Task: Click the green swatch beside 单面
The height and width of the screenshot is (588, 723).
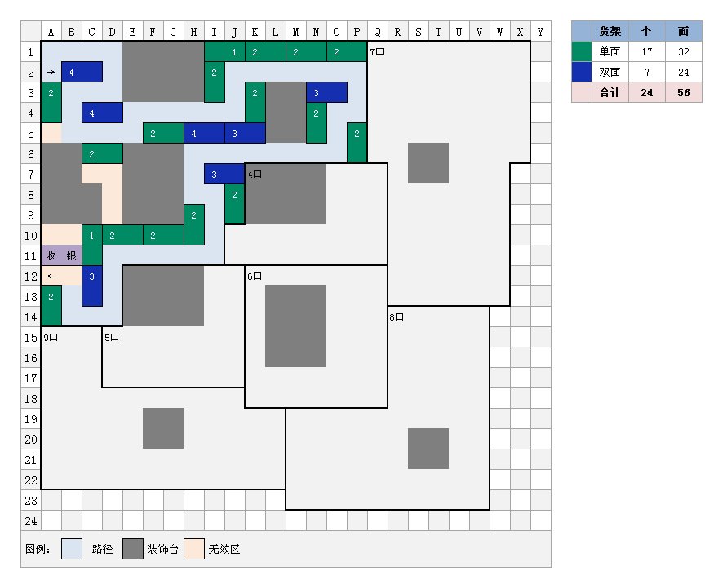Action: pos(581,51)
